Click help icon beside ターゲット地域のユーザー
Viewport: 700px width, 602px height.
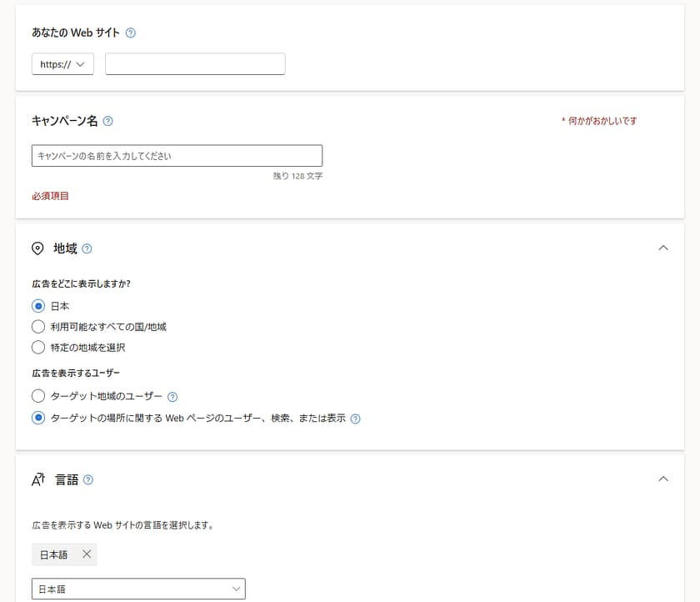172,397
